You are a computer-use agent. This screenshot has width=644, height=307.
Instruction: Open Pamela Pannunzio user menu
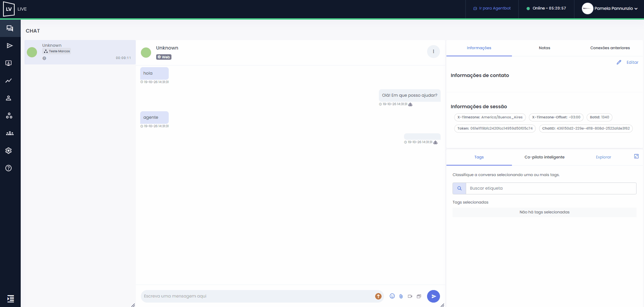(x=610, y=8)
